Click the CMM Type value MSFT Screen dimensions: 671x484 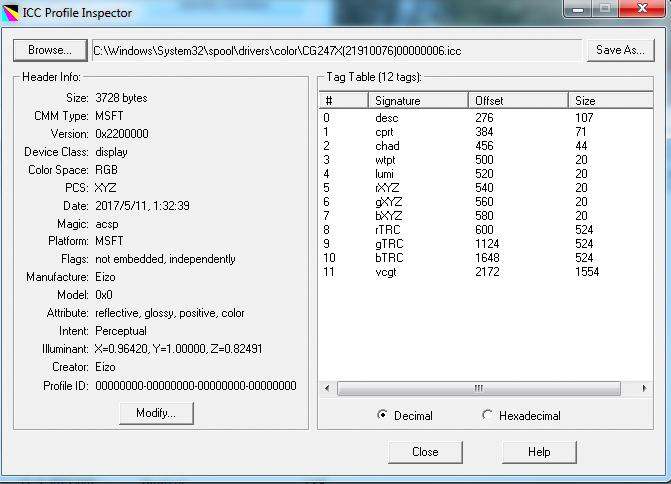[109, 116]
